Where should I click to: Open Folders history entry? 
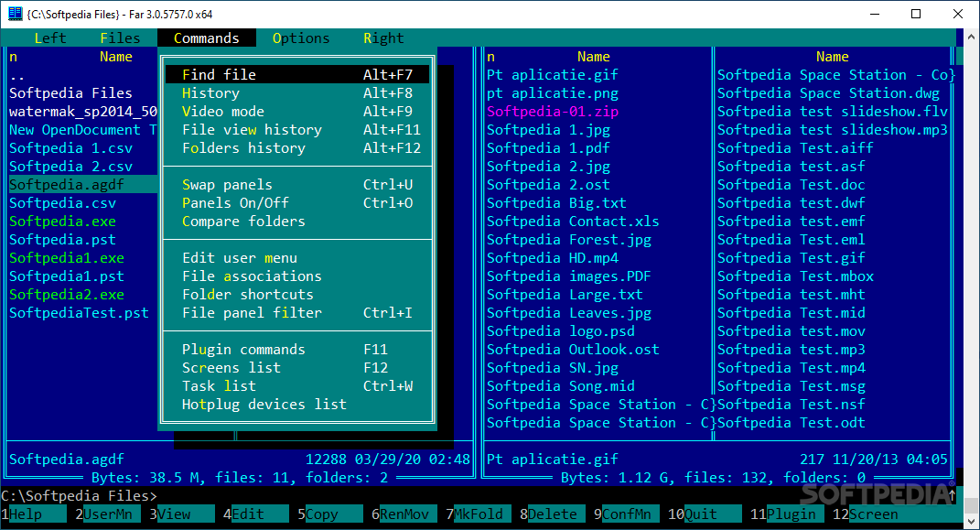tap(297, 148)
